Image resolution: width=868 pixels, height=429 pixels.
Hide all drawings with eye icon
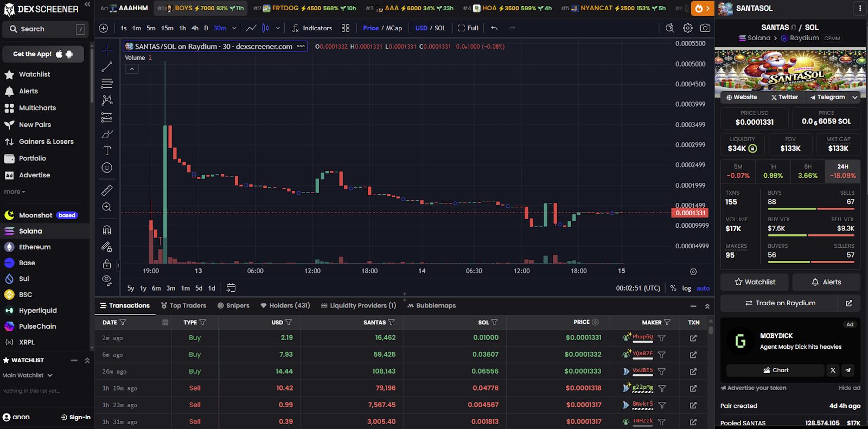107,280
